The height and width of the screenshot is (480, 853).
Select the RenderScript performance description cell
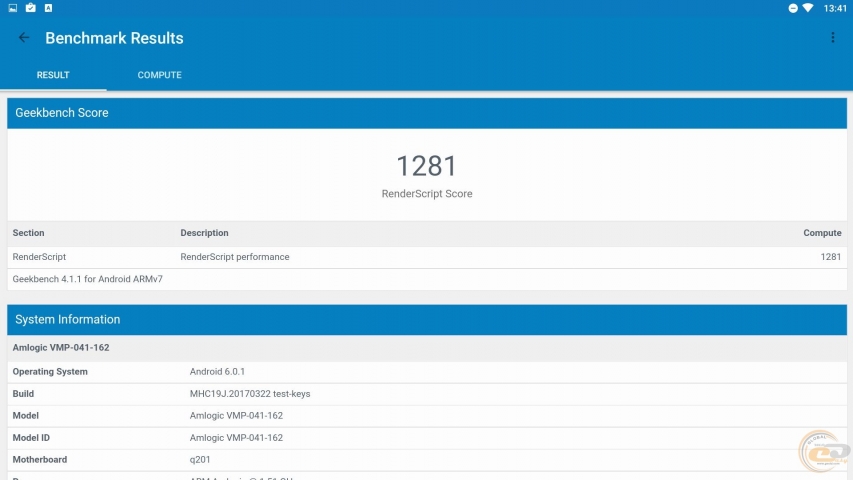[234, 257]
